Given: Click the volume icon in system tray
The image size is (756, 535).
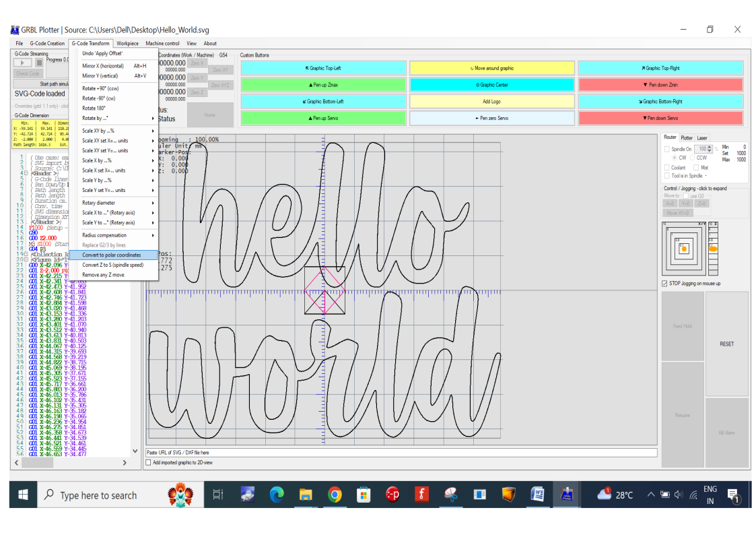Looking at the screenshot, I should [x=679, y=495].
